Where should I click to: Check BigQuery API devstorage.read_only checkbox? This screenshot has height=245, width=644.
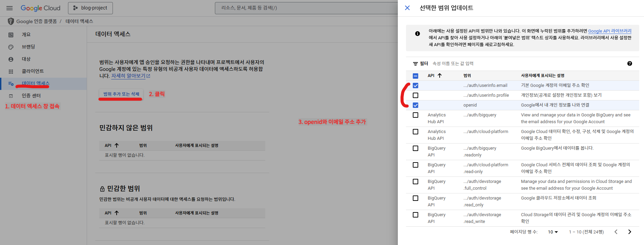416,198
